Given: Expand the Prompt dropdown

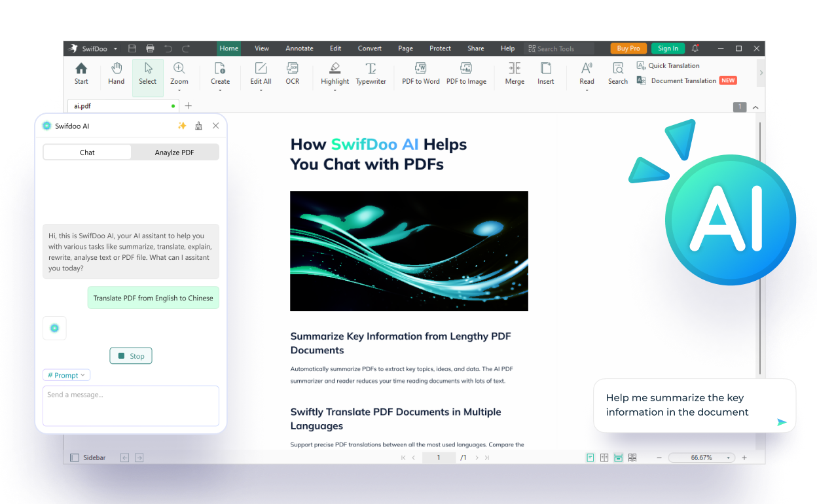Looking at the screenshot, I should tap(67, 375).
